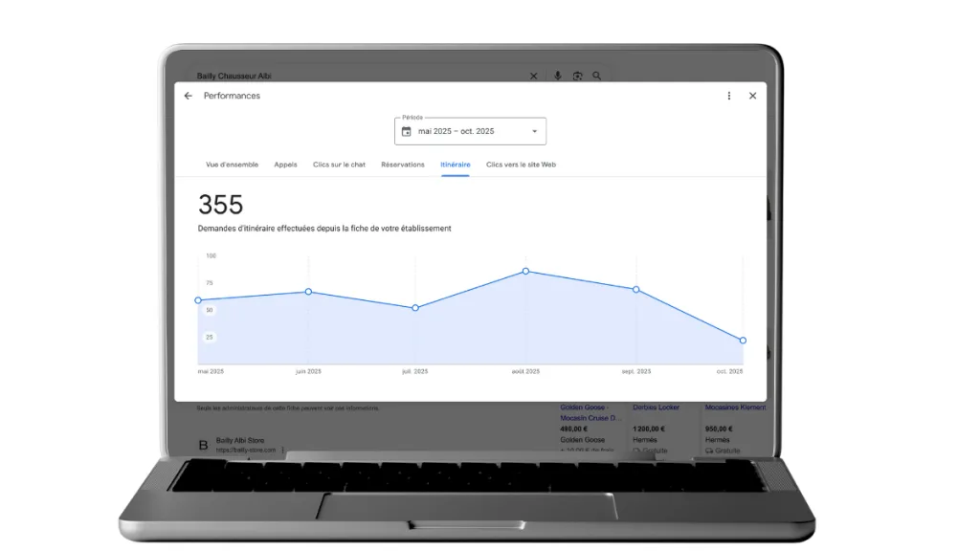Image resolution: width=980 pixels, height=551 pixels.
Task: Switch to the Vue d'ensemble tab
Action: (232, 165)
